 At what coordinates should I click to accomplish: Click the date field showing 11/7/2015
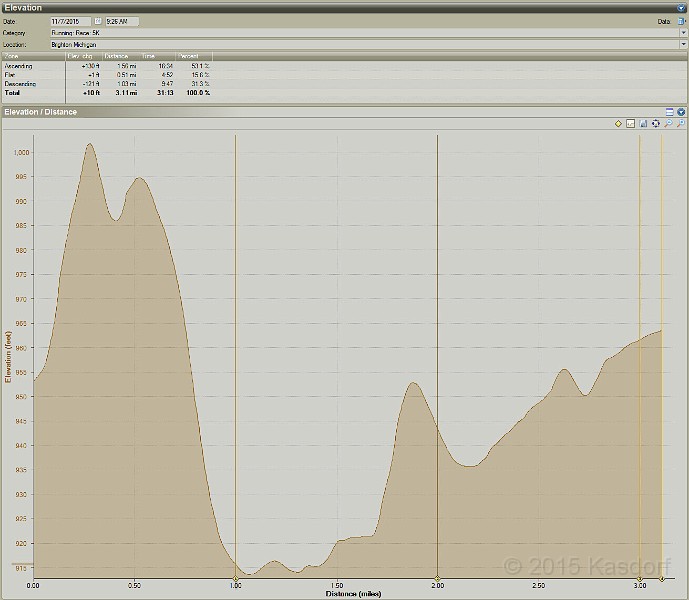tap(70, 21)
